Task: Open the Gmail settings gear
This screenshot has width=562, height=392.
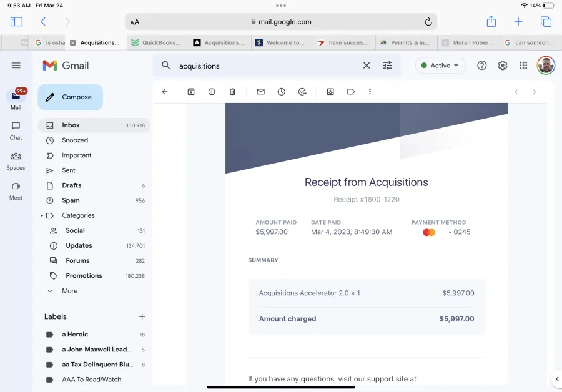Action: click(x=503, y=66)
